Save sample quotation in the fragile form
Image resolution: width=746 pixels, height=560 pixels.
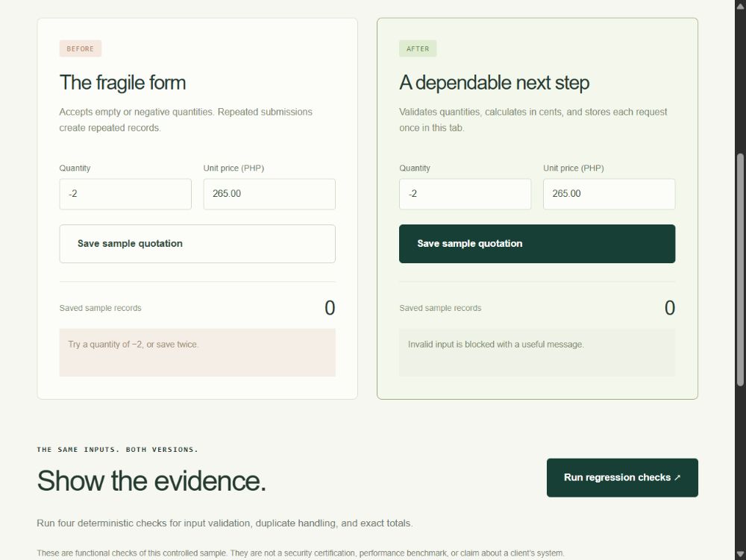pos(198,244)
